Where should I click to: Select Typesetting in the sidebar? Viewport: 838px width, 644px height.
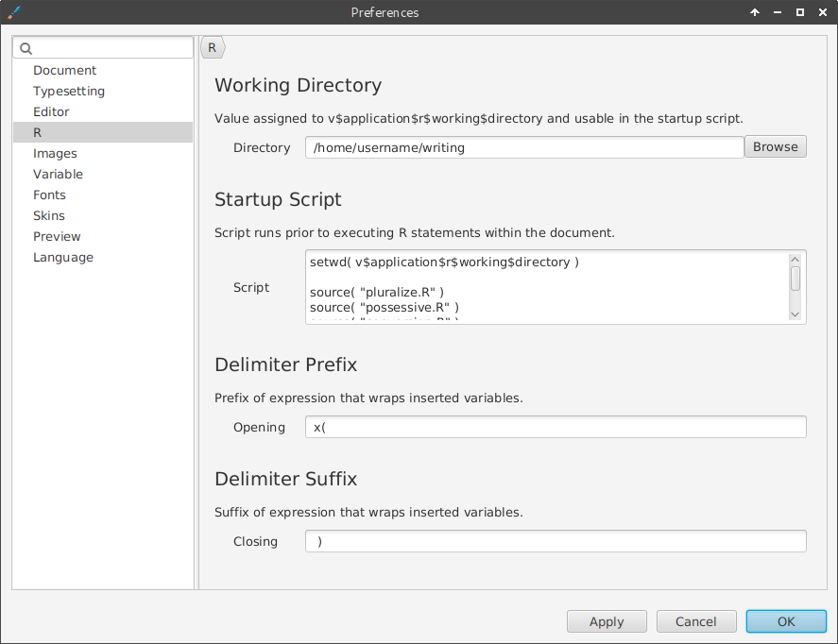click(69, 91)
